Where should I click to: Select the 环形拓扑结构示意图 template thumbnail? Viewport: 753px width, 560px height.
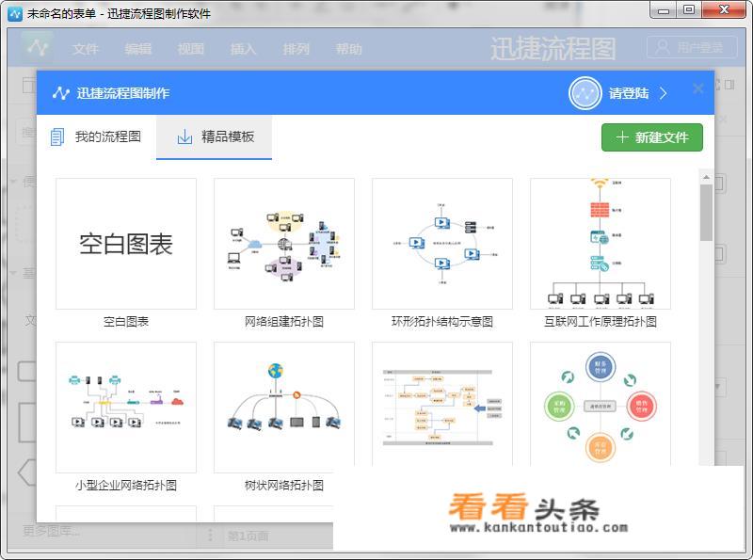(442, 244)
